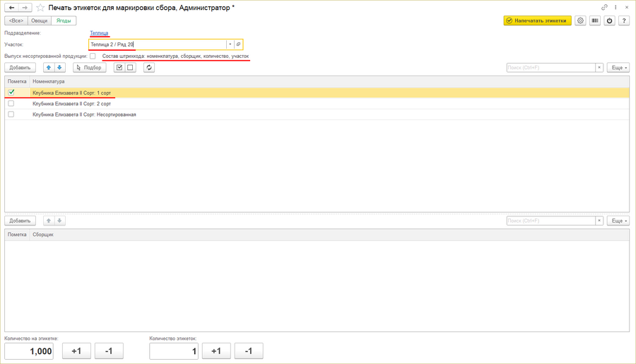Screen dimensions: 636x364
Task: Open Состав штрихкода link
Action: (x=176, y=56)
